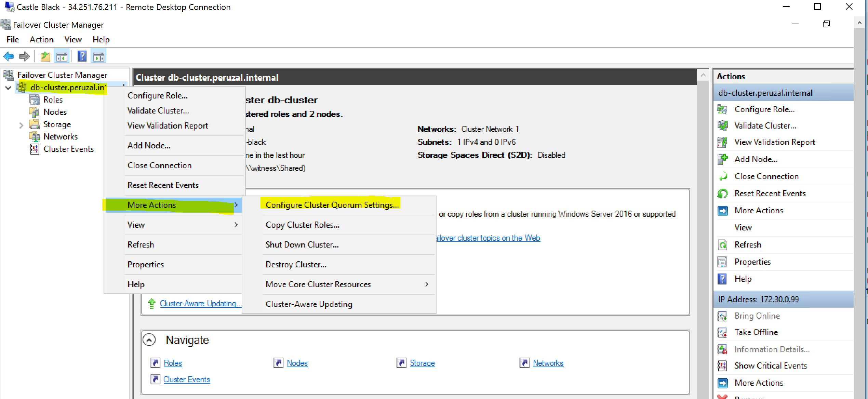Toggle the Show/Hide Action Pane icon
This screenshot has width=868, height=399.
[99, 56]
